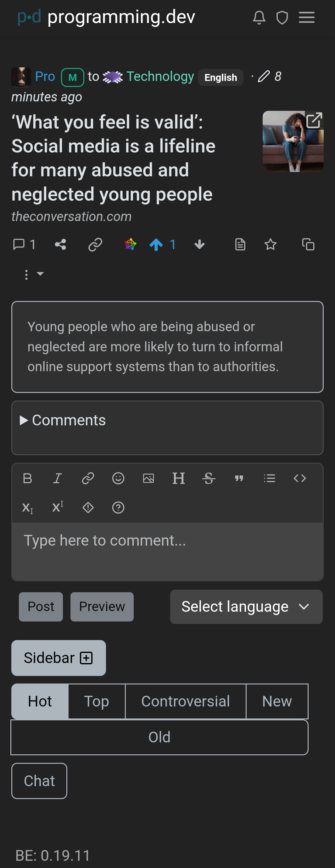Open the fediverse link icon
Screen dimensions: 335x868
click(130, 245)
